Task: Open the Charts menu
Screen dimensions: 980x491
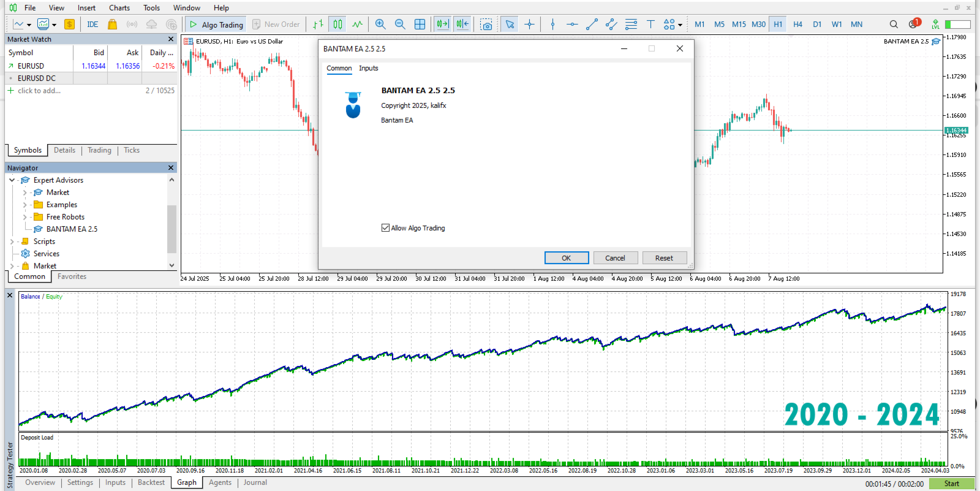Action: [x=119, y=8]
